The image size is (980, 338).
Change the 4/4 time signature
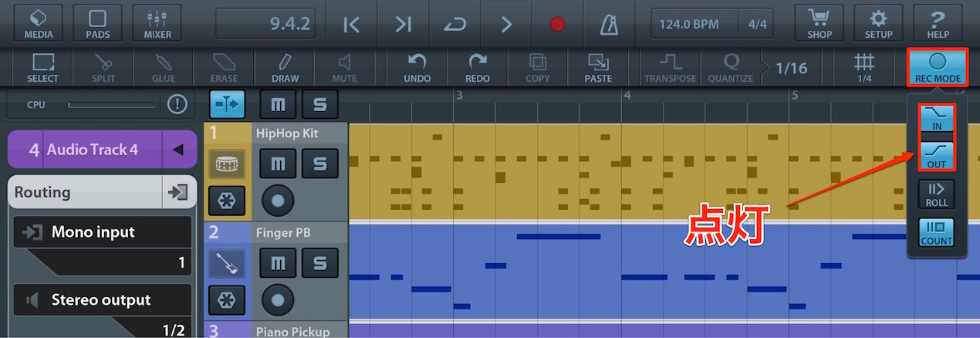pos(757,24)
